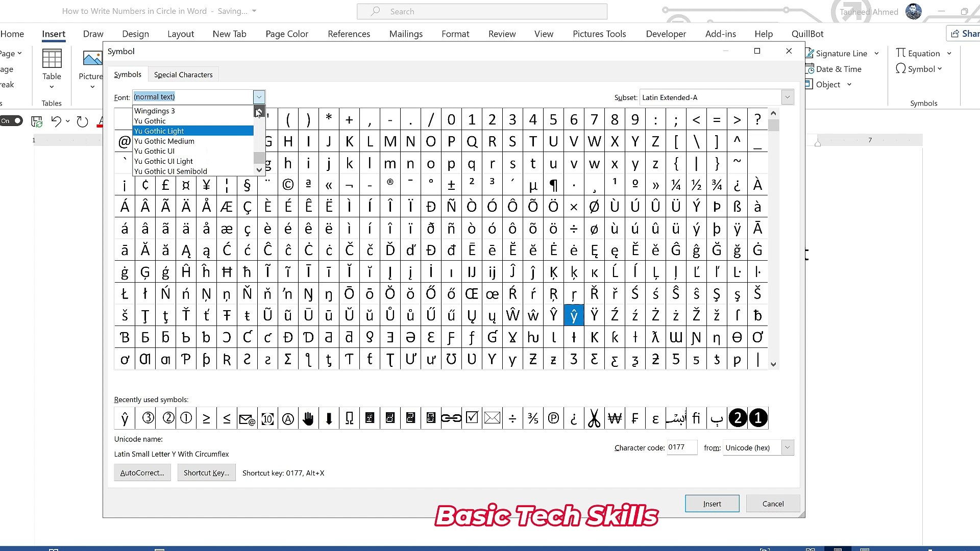Image resolution: width=980 pixels, height=551 pixels.
Task: Click the Table icon in the ribbon
Action: 52,59
